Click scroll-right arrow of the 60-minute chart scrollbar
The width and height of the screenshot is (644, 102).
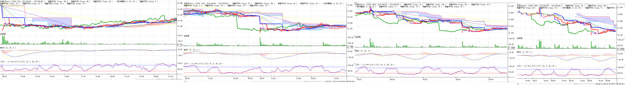(x=576, y=84)
